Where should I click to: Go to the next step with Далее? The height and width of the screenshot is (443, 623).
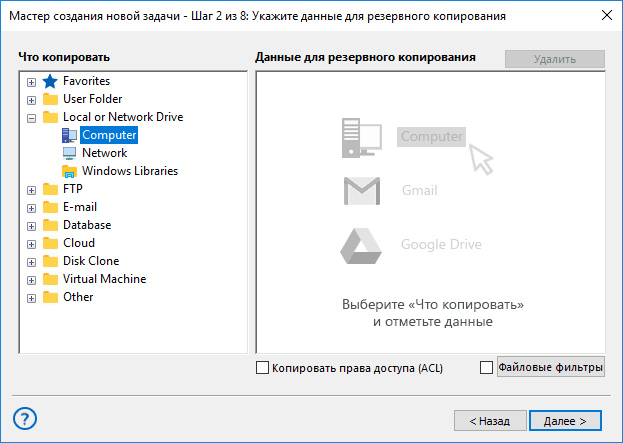(x=565, y=421)
